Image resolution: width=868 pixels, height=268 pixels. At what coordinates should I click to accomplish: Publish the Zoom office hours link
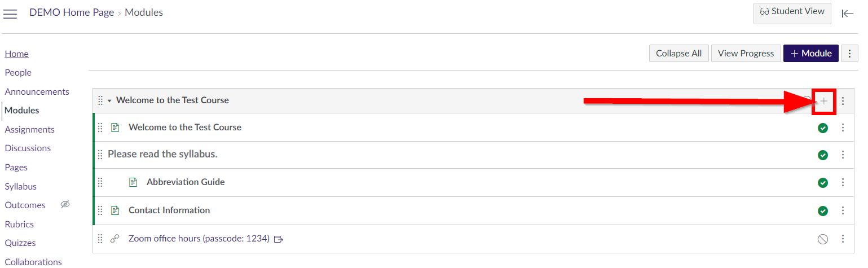[x=823, y=239]
